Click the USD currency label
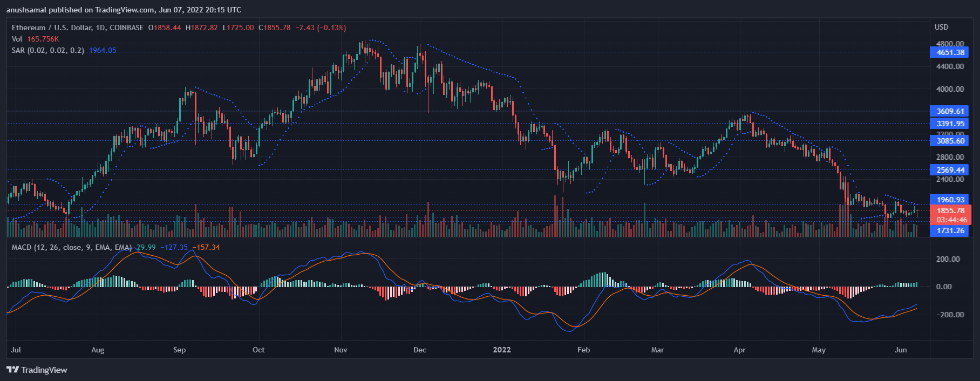Screen dimensions: 980x381 pyautogui.click(x=941, y=27)
